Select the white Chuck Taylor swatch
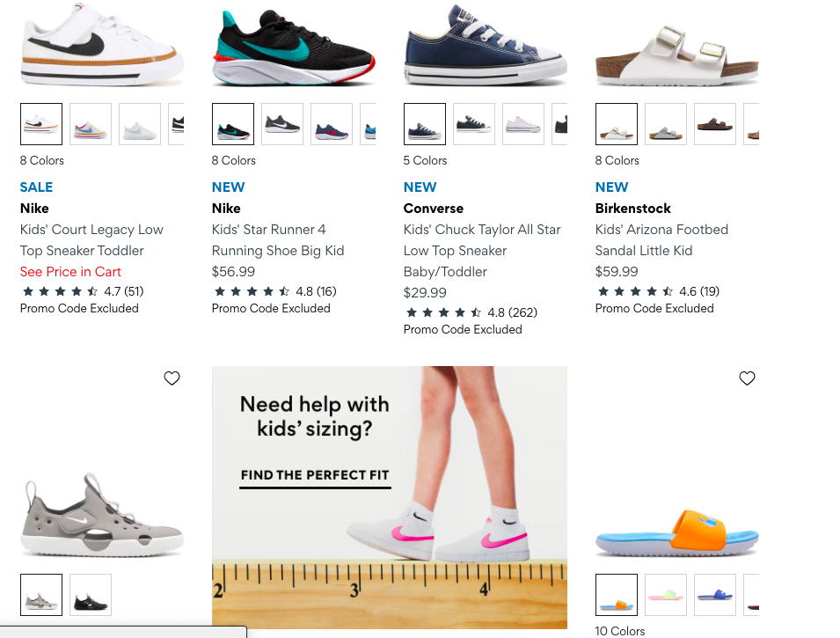 tap(523, 124)
